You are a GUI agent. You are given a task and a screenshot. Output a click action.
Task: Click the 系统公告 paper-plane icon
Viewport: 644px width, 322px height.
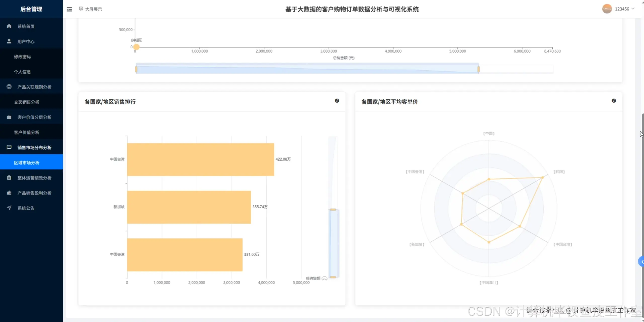click(x=9, y=208)
